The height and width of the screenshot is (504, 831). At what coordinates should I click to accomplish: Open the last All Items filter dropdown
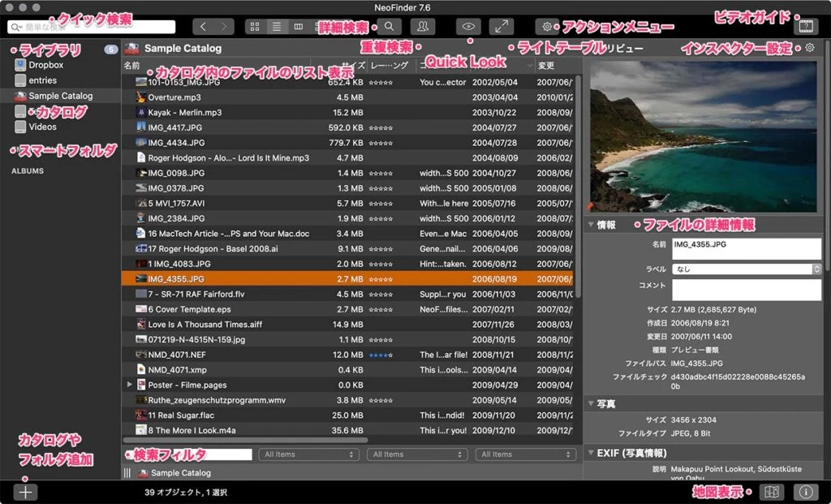[x=526, y=454]
